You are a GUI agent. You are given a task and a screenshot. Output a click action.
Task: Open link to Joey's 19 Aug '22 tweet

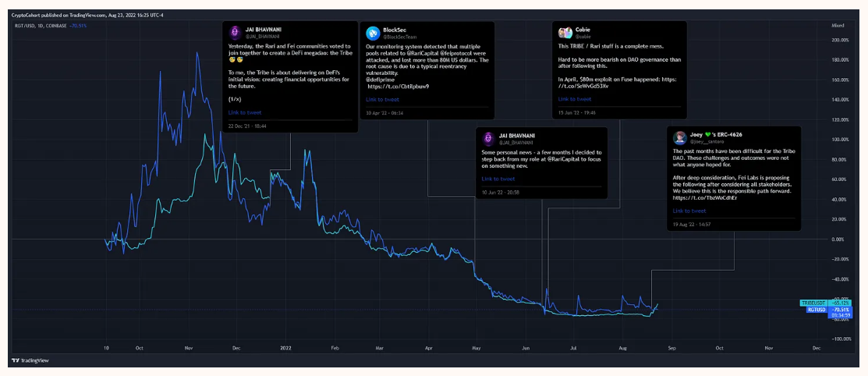[x=689, y=211]
